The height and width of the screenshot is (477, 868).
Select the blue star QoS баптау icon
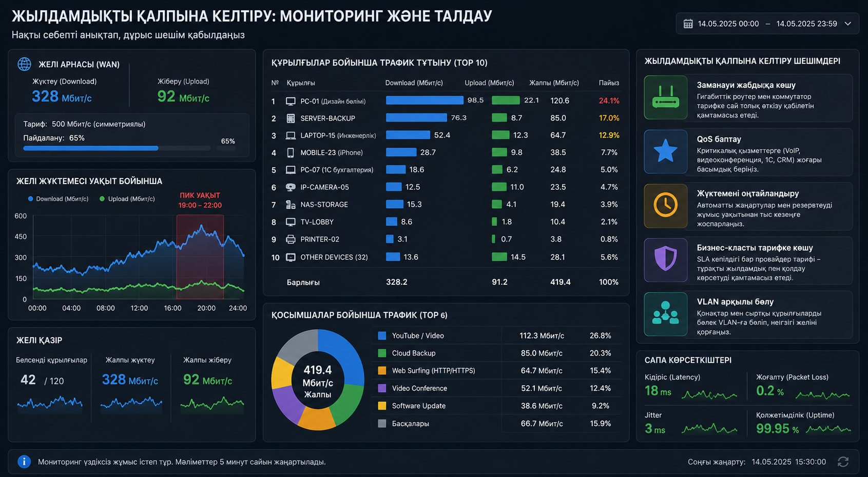click(x=665, y=152)
